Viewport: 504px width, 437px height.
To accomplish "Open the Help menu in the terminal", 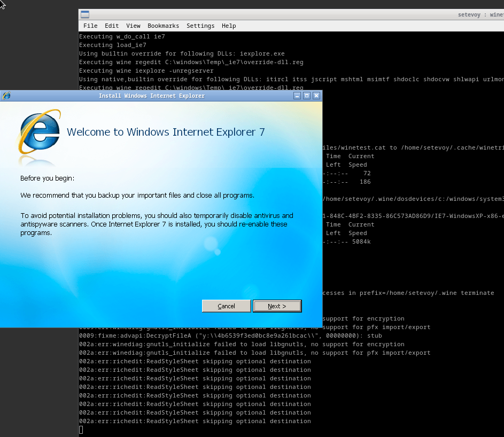I will 229,26.
